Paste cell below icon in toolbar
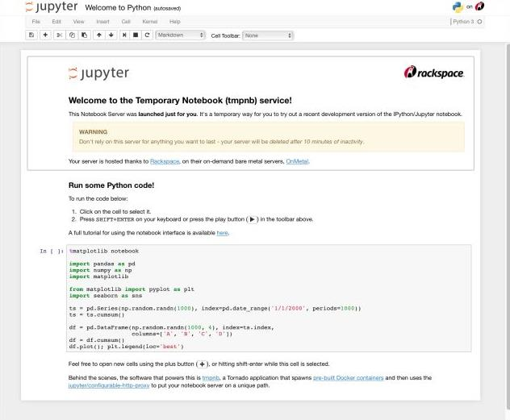The image size is (510, 420). (84, 35)
